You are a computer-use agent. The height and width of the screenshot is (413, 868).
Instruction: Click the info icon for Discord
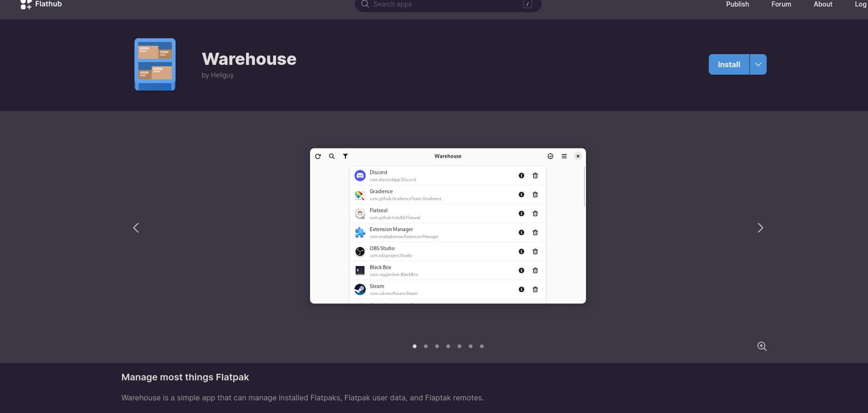522,175
